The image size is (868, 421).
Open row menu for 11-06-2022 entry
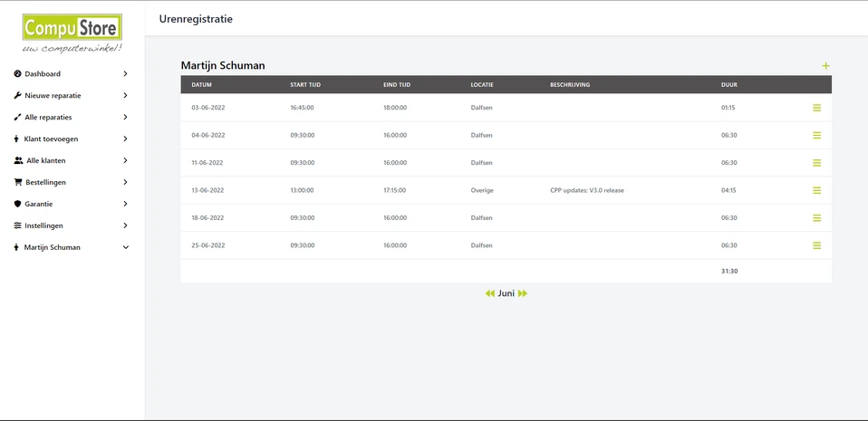click(816, 163)
